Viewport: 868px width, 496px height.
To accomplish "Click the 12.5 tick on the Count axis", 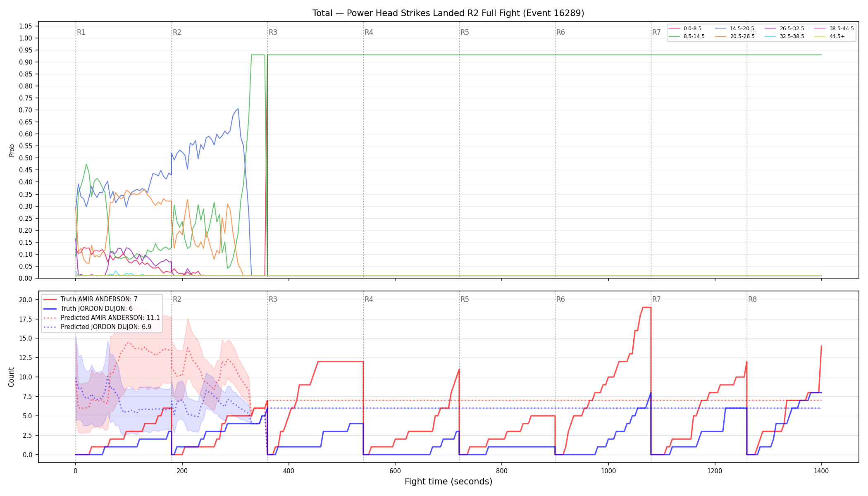I will 26,358.
